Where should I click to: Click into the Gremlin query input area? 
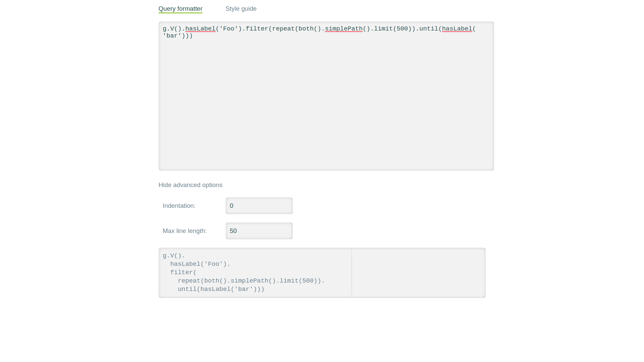pos(326,96)
